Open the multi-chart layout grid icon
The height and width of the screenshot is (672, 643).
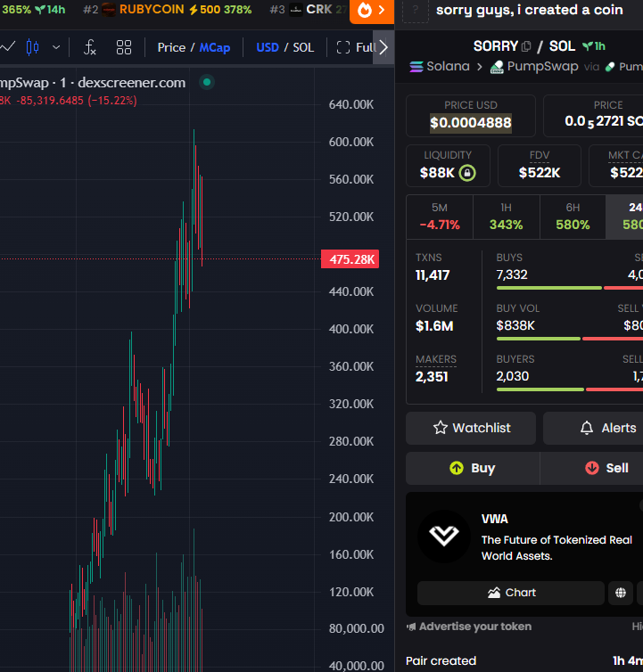click(124, 47)
